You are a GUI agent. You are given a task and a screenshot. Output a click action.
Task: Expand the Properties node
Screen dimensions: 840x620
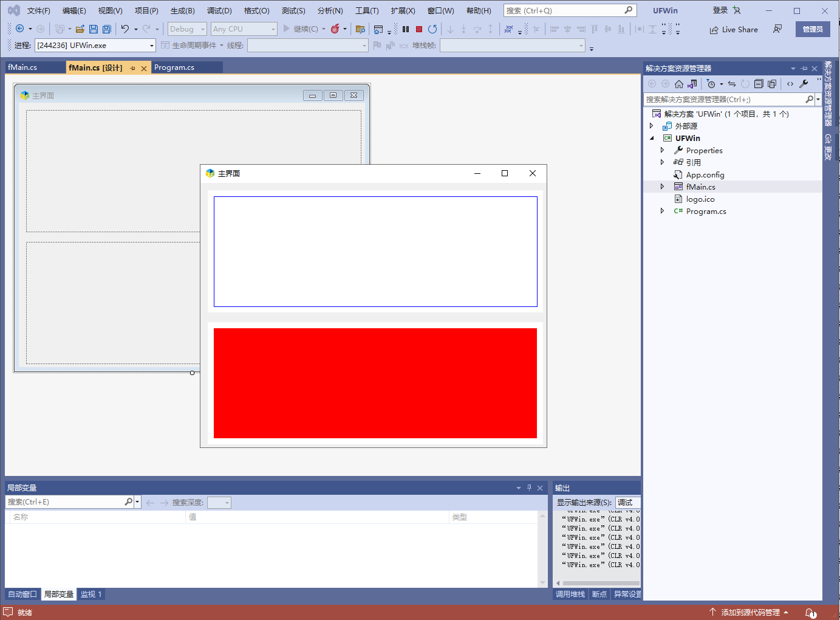click(662, 150)
